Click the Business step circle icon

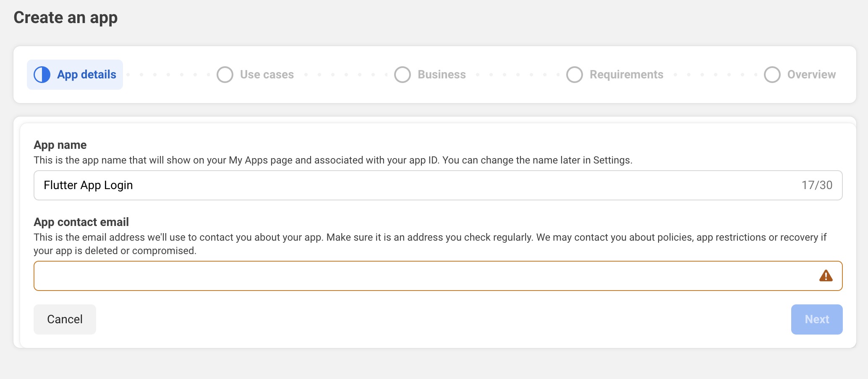pos(403,75)
